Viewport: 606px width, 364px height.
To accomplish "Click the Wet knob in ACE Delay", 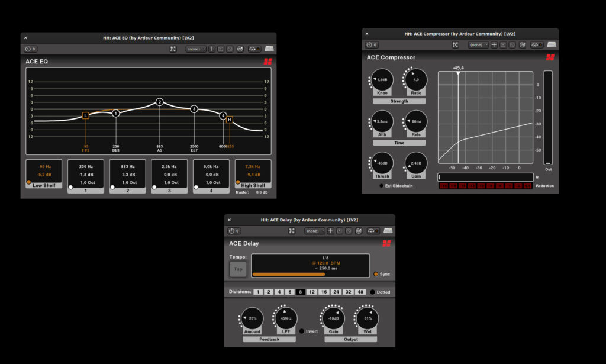I will (x=368, y=318).
